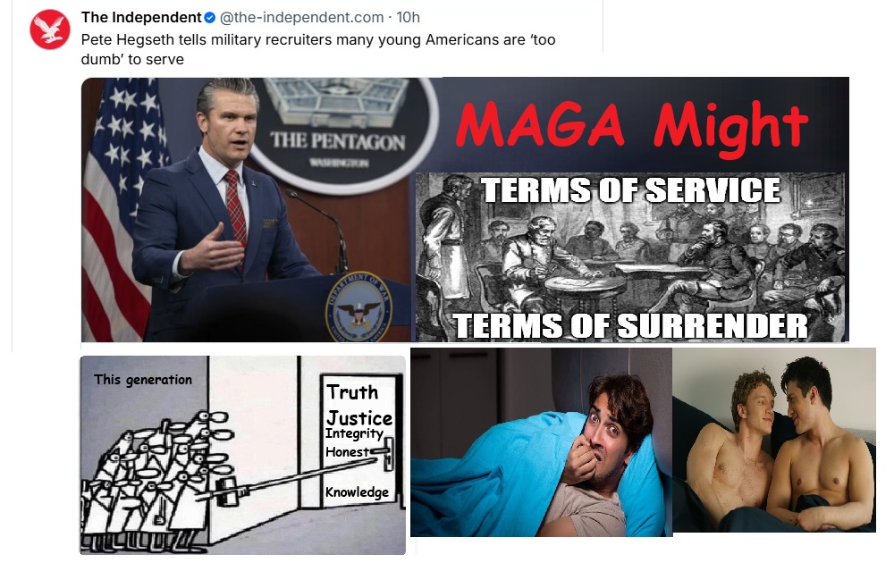Click the Terms of Surrender caption
Viewport: 894px width, 588px height.
click(x=630, y=326)
